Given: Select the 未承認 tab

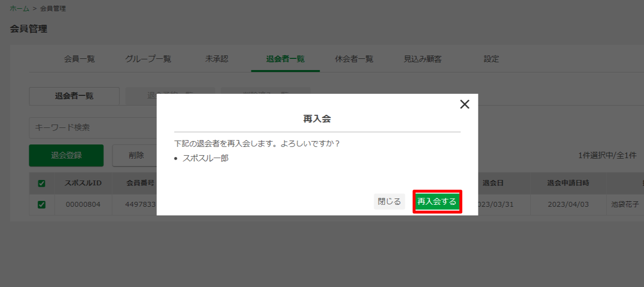Looking at the screenshot, I should [x=217, y=59].
